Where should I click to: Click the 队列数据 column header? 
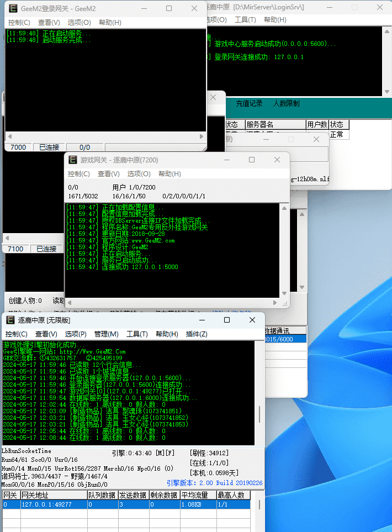point(103,496)
